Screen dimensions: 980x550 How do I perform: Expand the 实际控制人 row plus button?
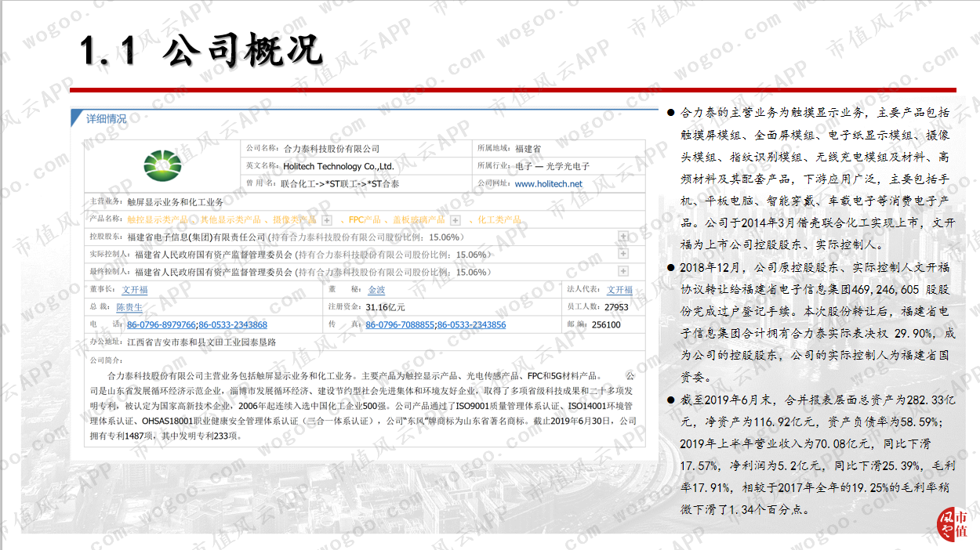pos(623,254)
